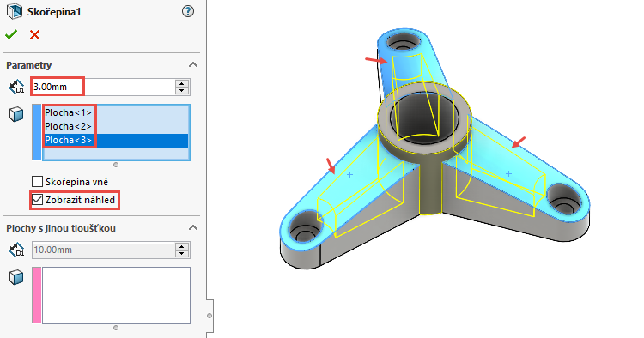Click the D1 thickness icon in Parametry

(16, 87)
